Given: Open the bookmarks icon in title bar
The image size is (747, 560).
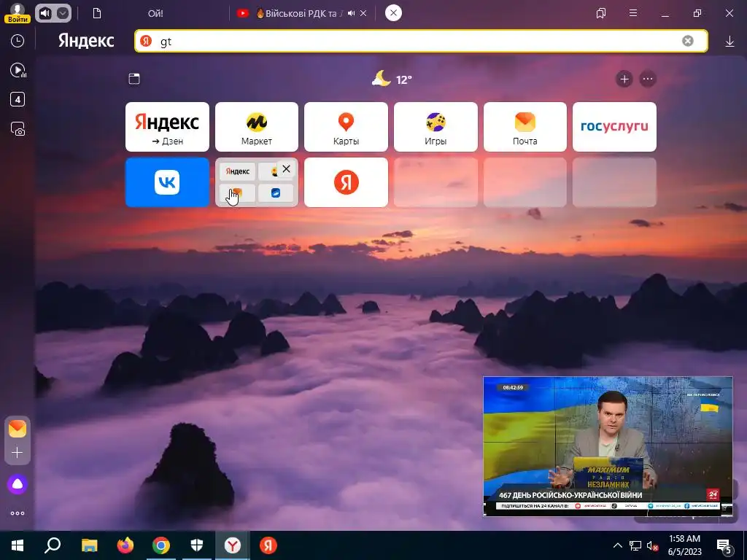Looking at the screenshot, I should (x=601, y=13).
